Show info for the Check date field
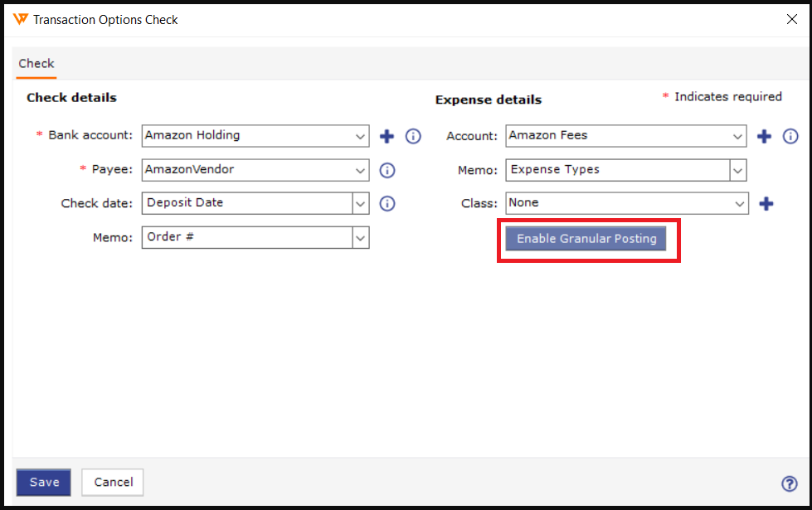Viewport: 812px width, 510px height. point(387,203)
